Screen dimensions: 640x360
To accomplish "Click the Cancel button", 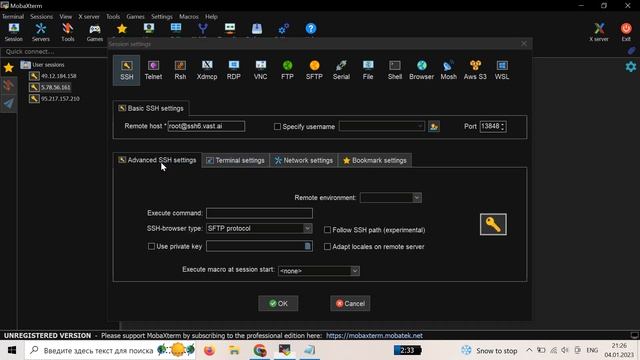I will pos(350,303).
